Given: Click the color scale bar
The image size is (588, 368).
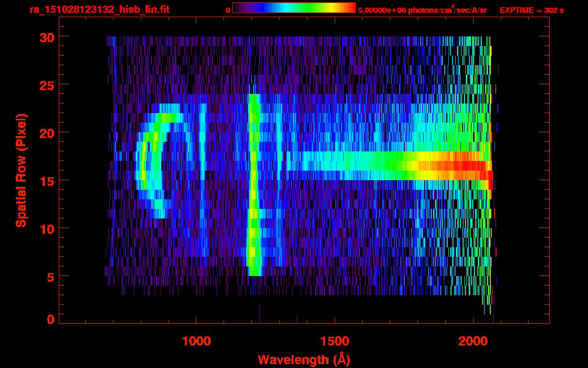Looking at the screenshot, I should click(x=294, y=8).
